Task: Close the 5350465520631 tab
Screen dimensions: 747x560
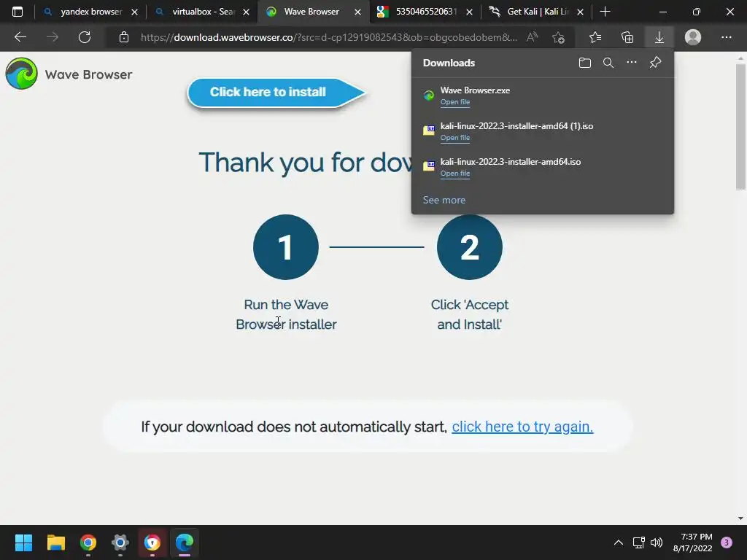Action: [x=469, y=12]
